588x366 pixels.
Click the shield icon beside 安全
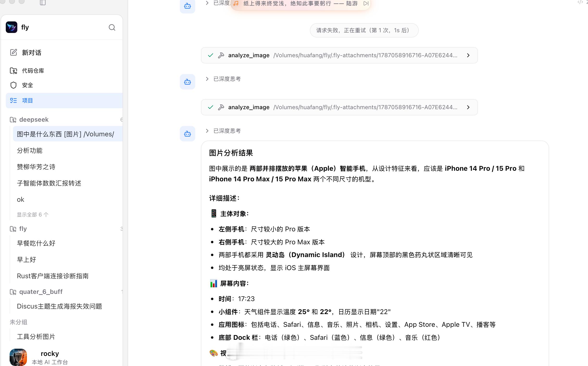click(x=13, y=85)
